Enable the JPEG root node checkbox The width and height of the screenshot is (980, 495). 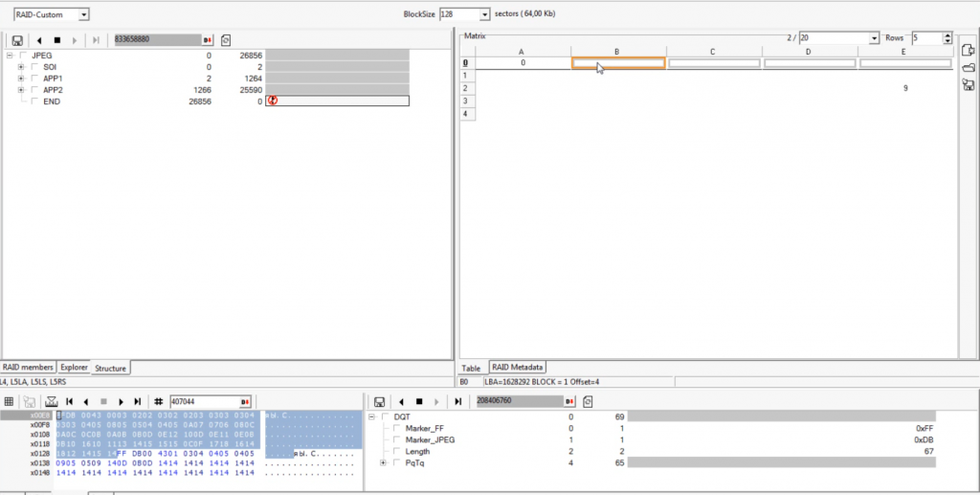click(x=24, y=56)
